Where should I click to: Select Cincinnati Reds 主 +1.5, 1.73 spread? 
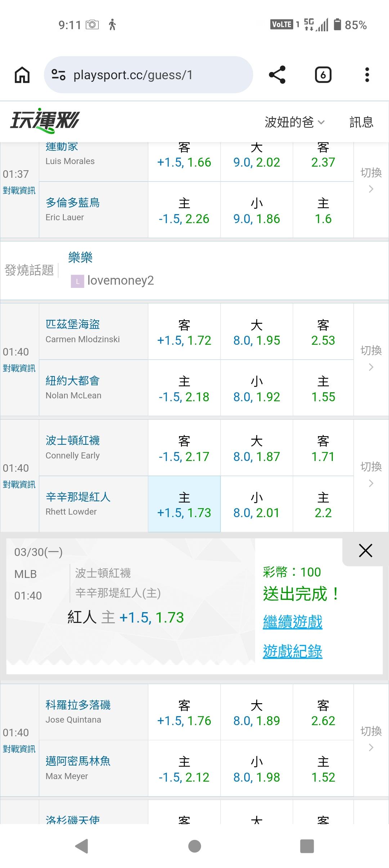point(184,505)
